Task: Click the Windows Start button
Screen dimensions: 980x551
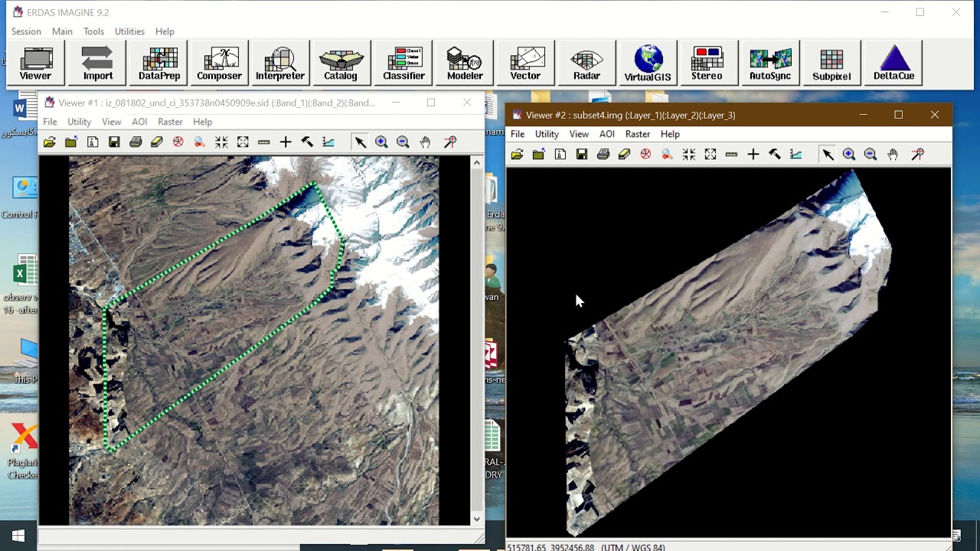Action: coord(18,536)
